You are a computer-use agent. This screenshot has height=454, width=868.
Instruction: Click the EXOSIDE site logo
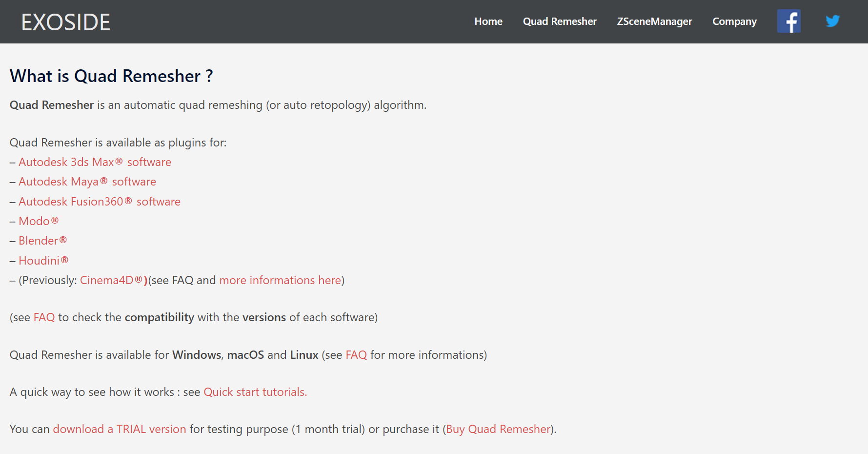coord(66,22)
